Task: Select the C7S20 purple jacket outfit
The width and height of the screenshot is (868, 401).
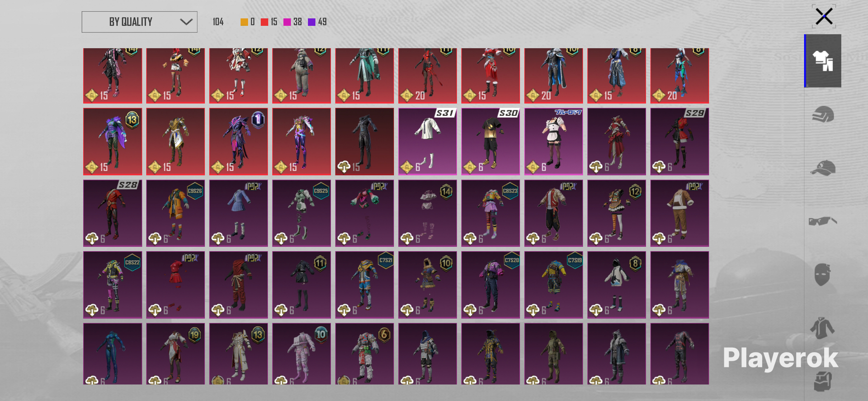Action: [491, 285]
